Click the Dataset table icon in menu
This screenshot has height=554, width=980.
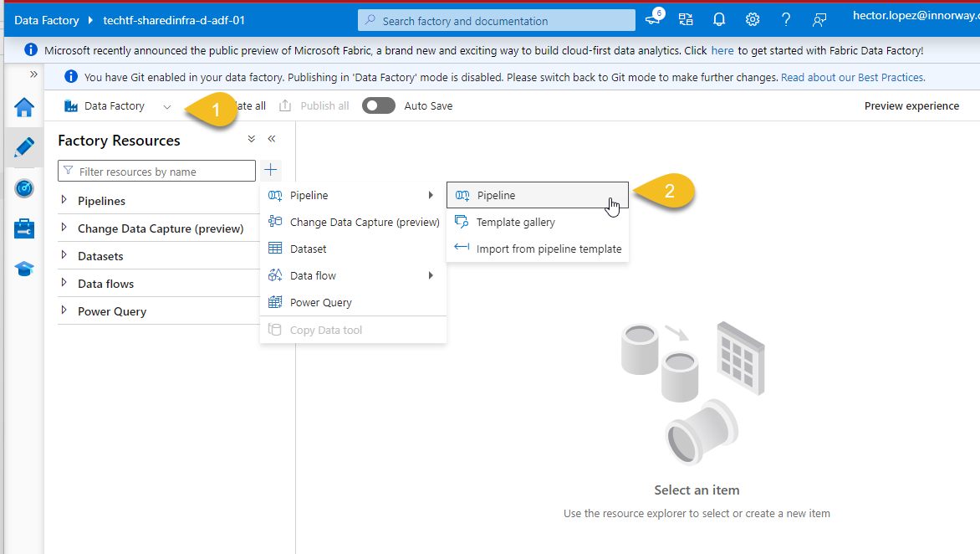(275, 249)
